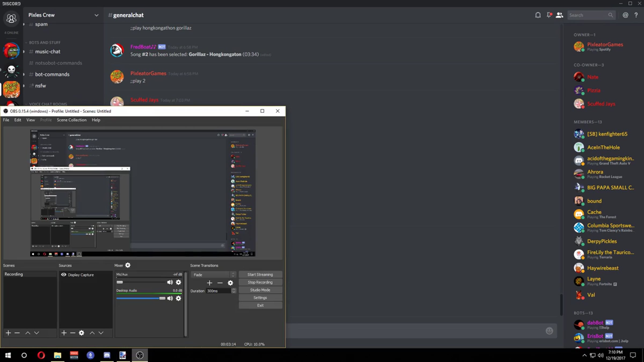Collapse BOTS AND STUFF channel category
Image resolution: width=644 pixels, height=362 pixels.
pyautogui.click(x=45, y=43)
